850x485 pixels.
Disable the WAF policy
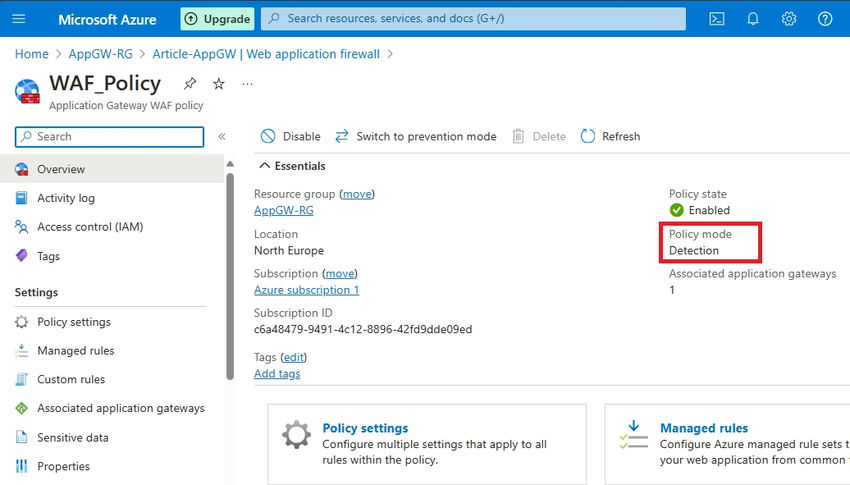[291, 137]
